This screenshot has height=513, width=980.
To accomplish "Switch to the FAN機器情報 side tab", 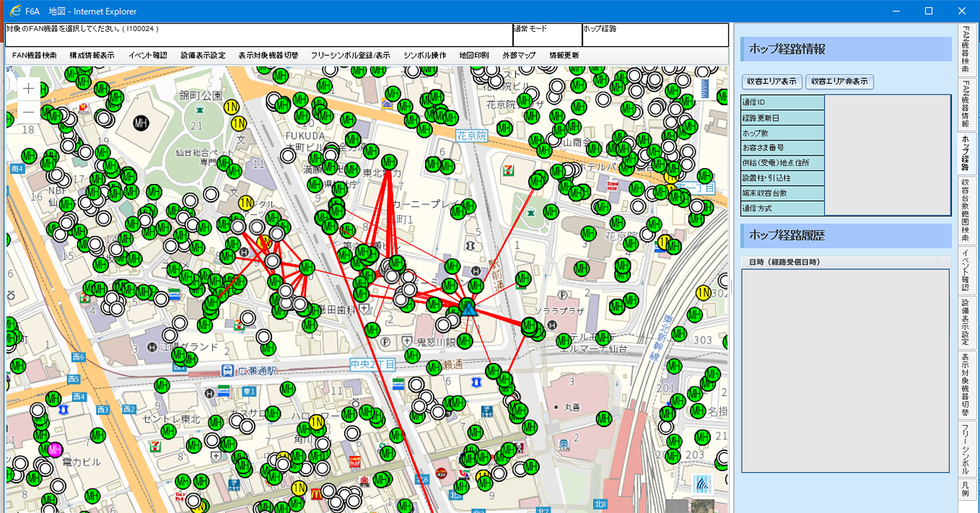I will click(965, 103).
